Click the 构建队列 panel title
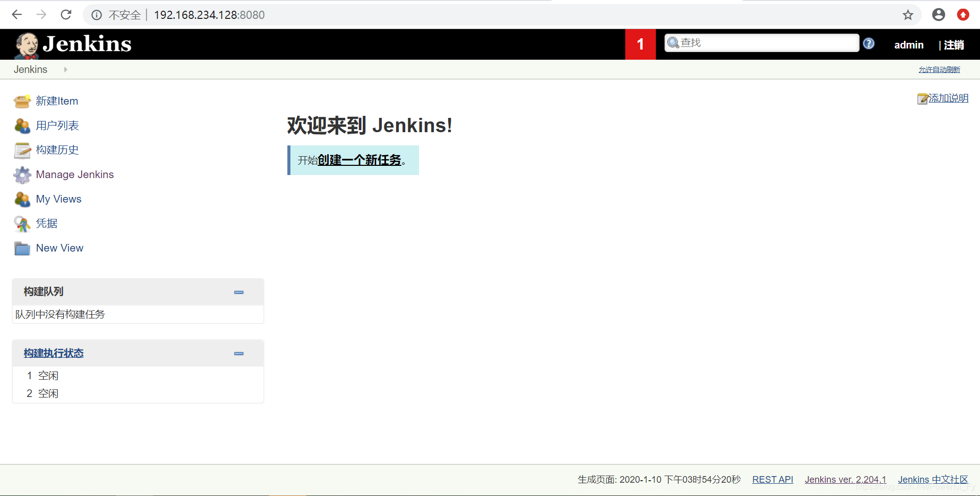Screen dimensions: 980x496 click(43, 292)
